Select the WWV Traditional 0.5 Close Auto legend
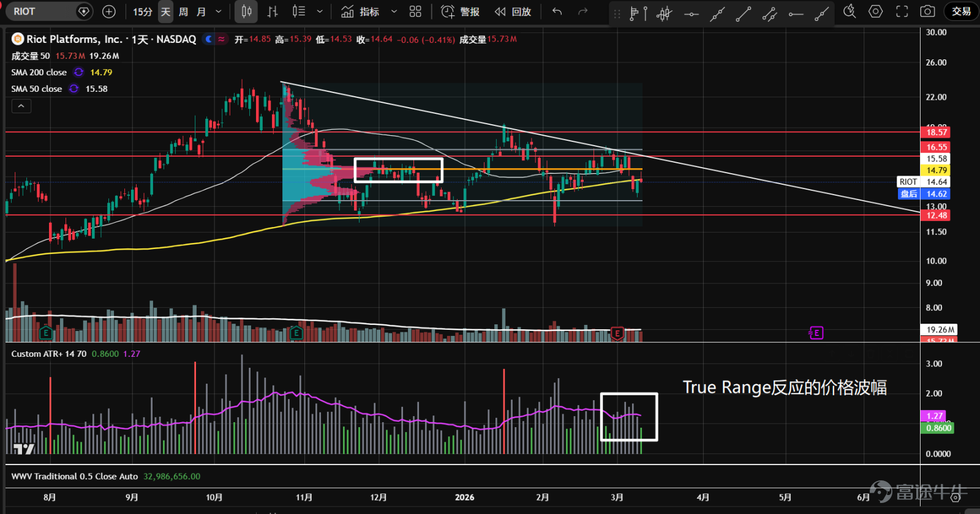The height and width of the screenshot is (514, 980). pyautogui.click(x=75, y=477)
